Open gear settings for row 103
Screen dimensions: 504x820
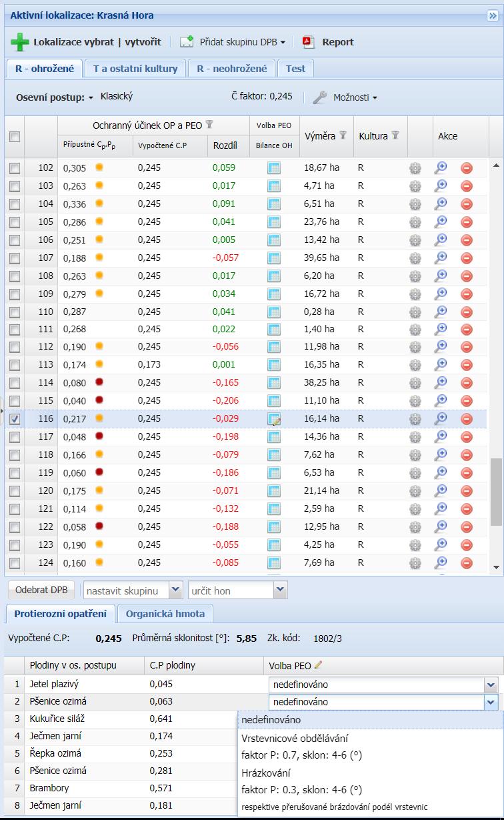pyautogui.click(x=415, y=186)
